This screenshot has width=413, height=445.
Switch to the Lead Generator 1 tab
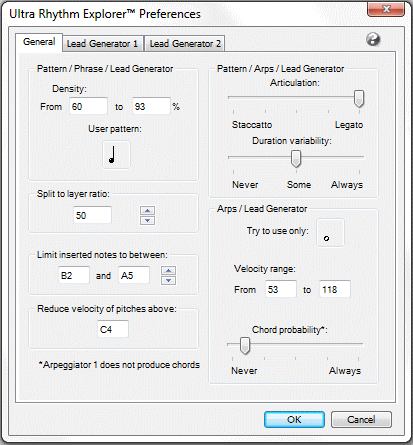pos(102,44)
